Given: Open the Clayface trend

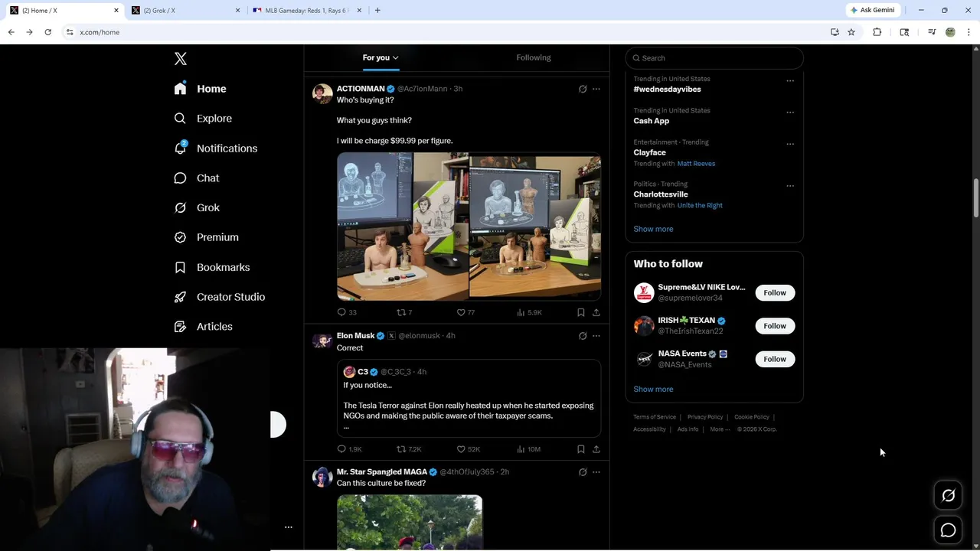Looking at the screenshot, I should pos(650,152).
